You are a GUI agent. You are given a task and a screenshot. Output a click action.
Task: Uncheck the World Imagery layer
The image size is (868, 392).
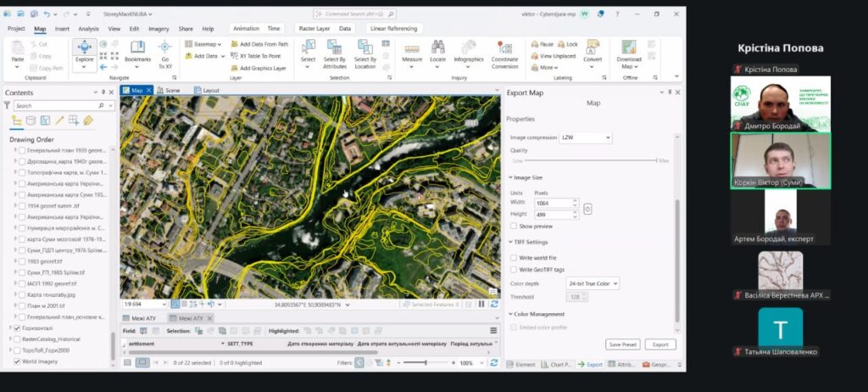point(17,361)
